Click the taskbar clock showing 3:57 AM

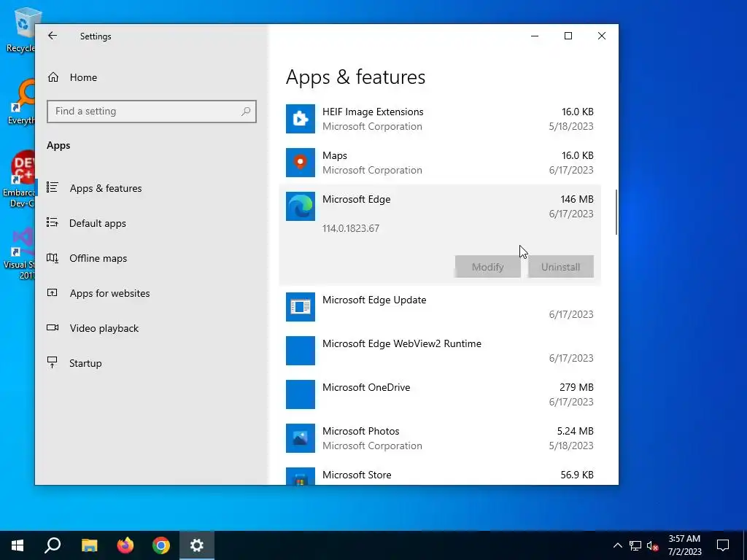pyautogui.click(x=684, y=545)
